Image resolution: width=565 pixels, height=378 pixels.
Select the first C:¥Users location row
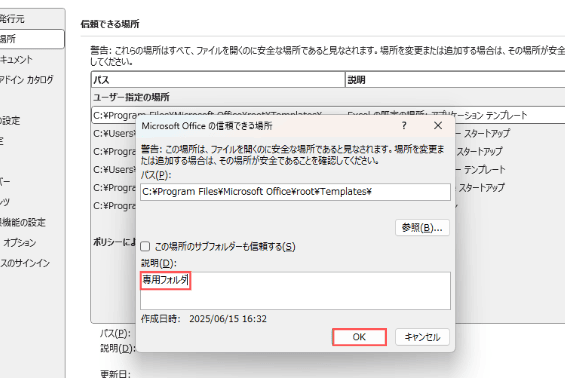[x=114, y=133]
